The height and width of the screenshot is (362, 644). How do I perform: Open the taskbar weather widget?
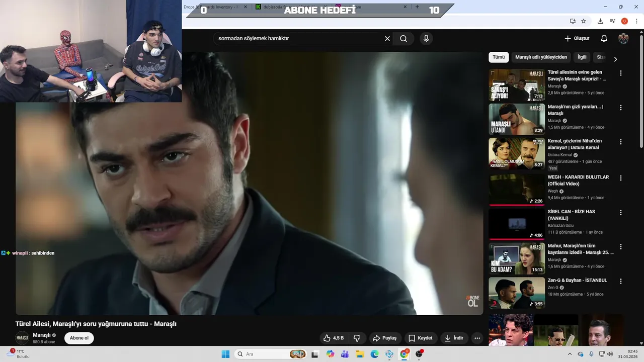pos(19,354)
